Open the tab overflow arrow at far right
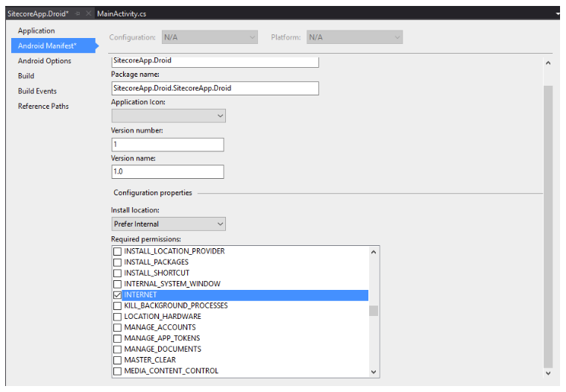566x392 pixels. [558, 14]
